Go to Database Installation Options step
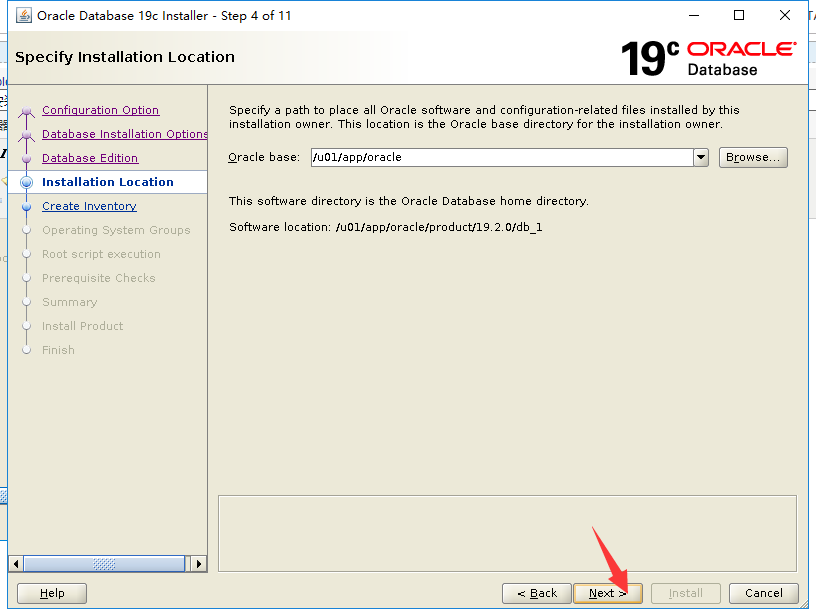Viewport: 816px width, 616px height. pos(124,134)
